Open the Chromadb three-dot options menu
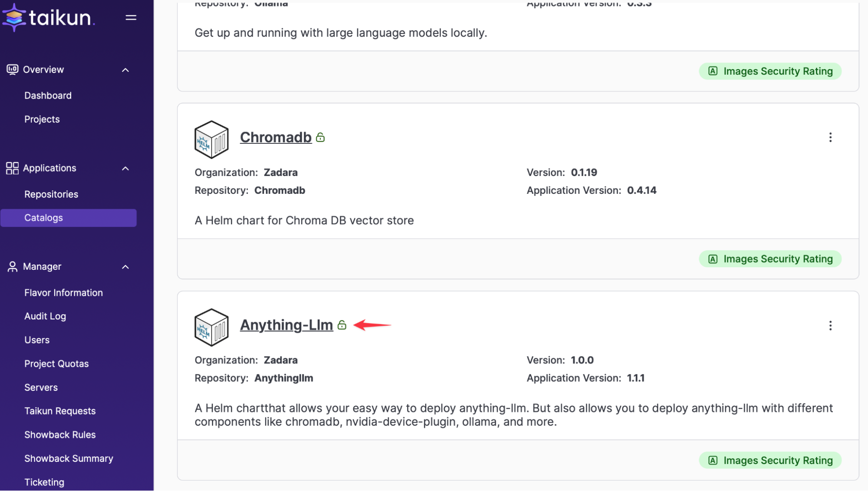Image resolution: width=868 pixels, height=491 pixels. click(x=830, y=138)
